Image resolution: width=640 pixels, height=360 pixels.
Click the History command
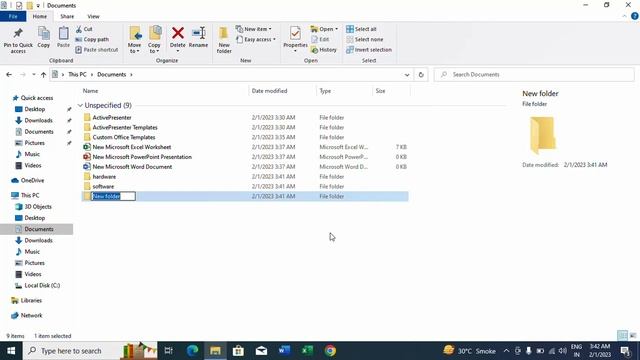(324, 50)
